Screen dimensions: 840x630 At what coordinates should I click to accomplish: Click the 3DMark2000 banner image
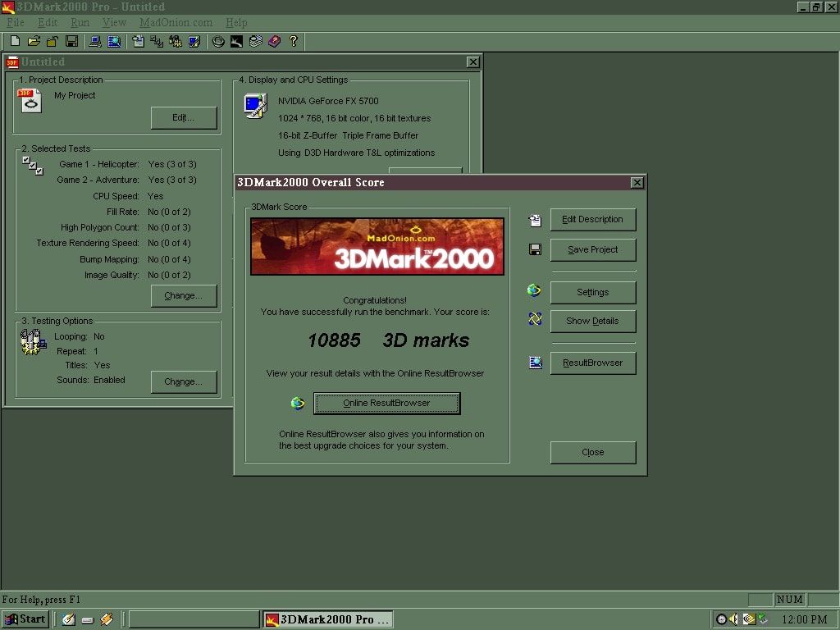(x=377, y=246)
